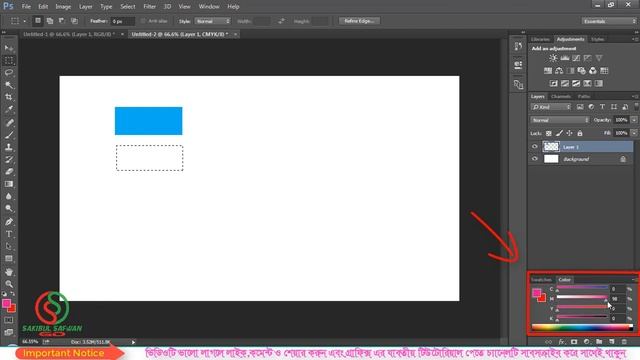
Task: Click the color spectrum ramp
Action: [x=582, y=327]
